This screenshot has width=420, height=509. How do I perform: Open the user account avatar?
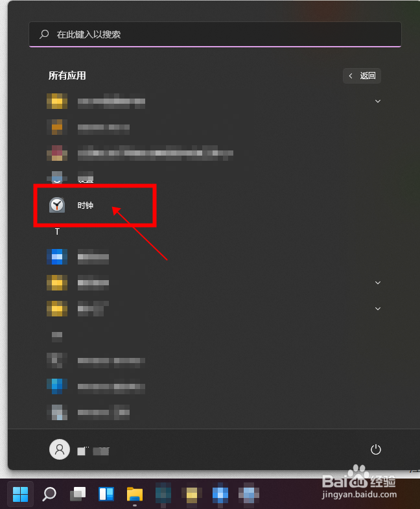click(x=60, y=449)
